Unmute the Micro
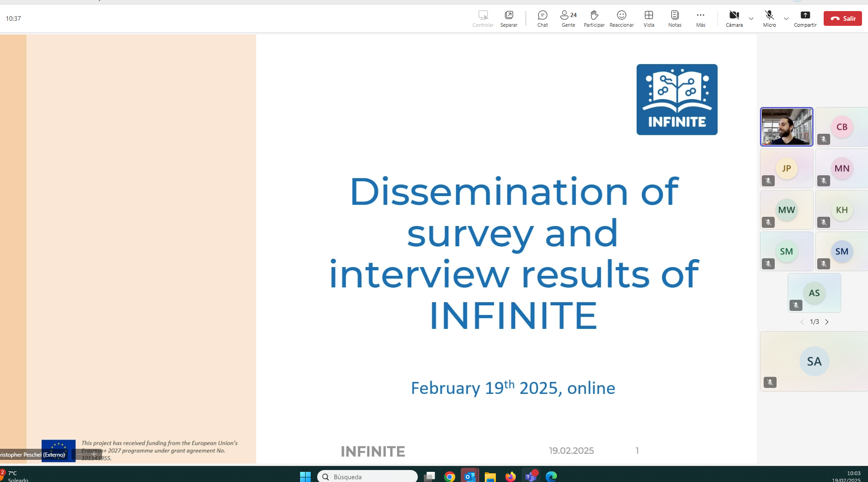 [769, 18]
